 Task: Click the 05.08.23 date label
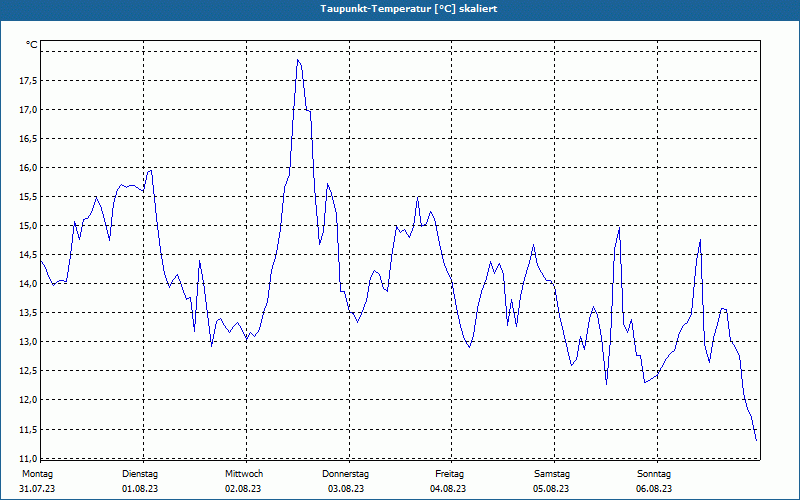coord(551,489)
